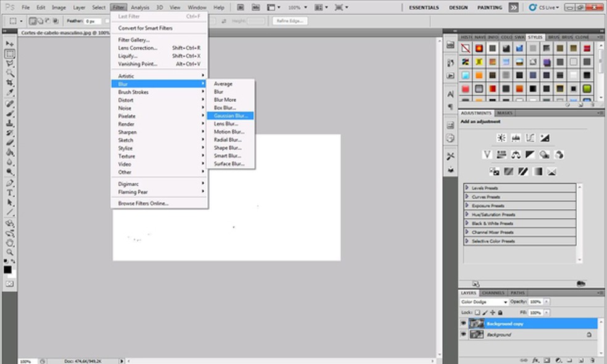Screen dimensions: 607x364
Task: Toggle lock transparent pixels
Action: pos(477,313)
